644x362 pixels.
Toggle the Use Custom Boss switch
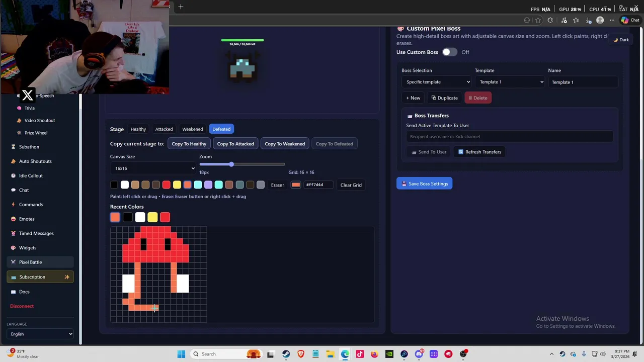(x=449, y=52)
